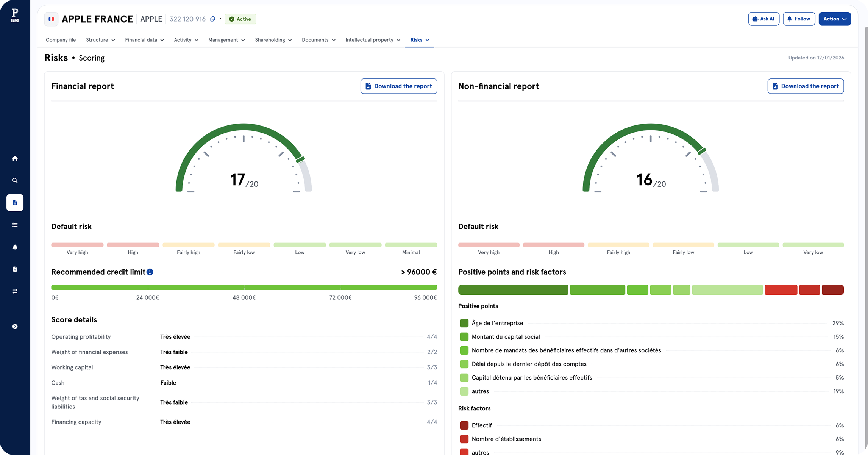868x455 pixels.
Task: Open notifications bell in sidebar
Action: (15, 247)
